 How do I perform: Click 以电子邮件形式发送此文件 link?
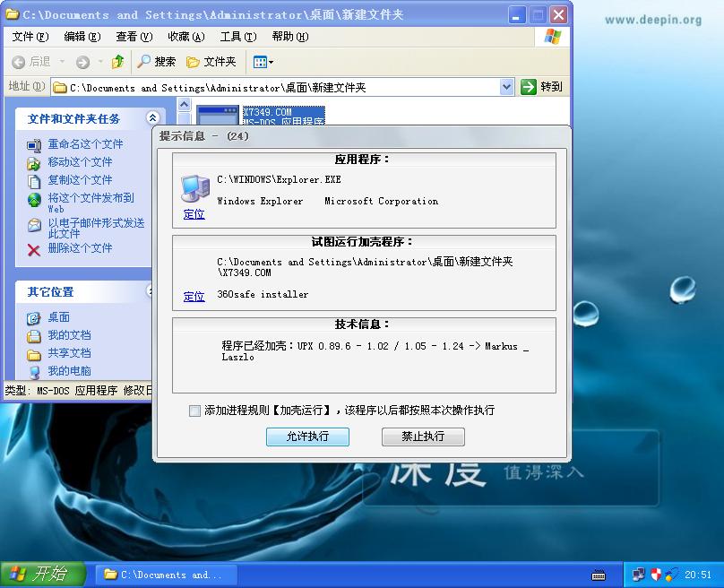(x=96, y=229)
